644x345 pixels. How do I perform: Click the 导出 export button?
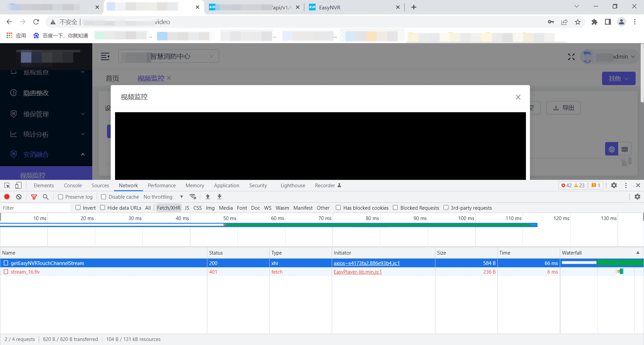coord(563,108)
